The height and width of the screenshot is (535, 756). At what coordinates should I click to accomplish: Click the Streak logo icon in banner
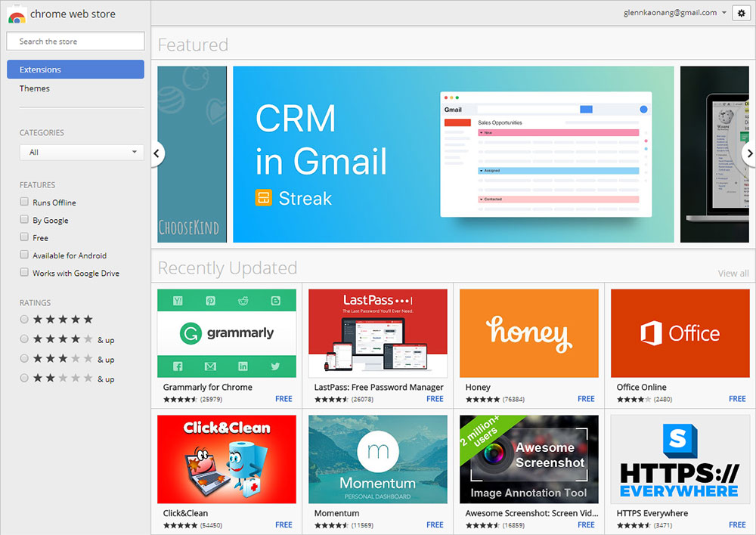[x=263, y=198]
